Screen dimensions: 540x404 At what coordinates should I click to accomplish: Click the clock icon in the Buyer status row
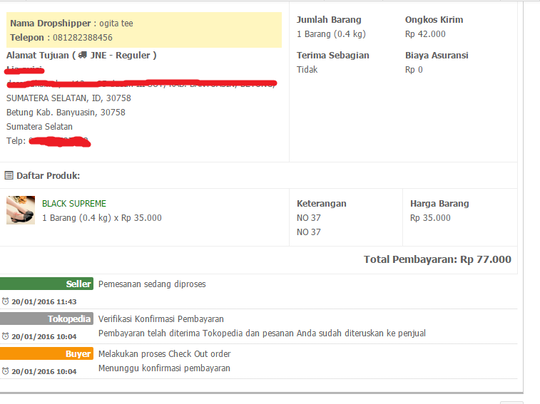click(x=5, y=371)
